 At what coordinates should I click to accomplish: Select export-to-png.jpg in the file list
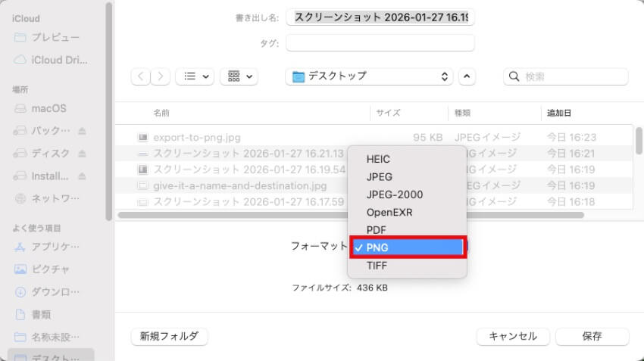[x=374, y=138]
